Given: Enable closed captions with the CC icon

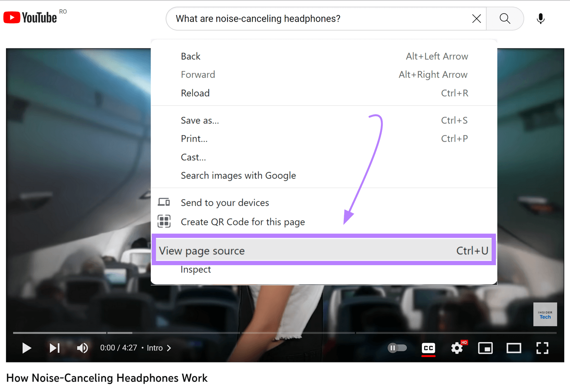Looking at the screenshot, I should pos(428,348).
